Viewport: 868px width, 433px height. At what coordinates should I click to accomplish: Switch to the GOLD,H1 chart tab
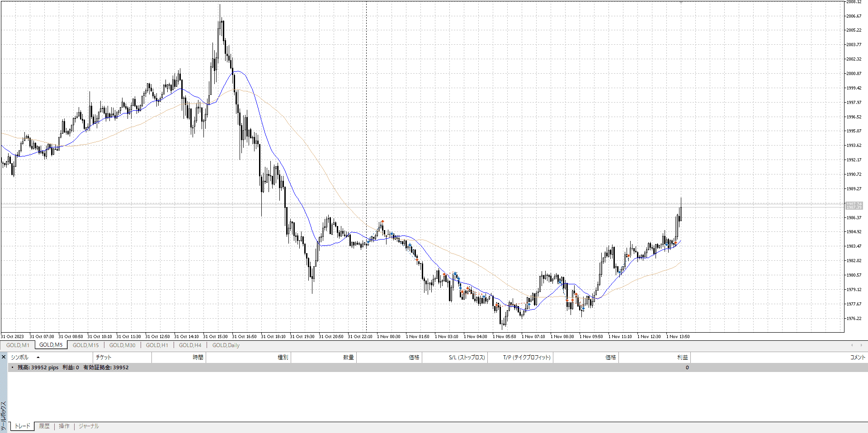(157, 345)
